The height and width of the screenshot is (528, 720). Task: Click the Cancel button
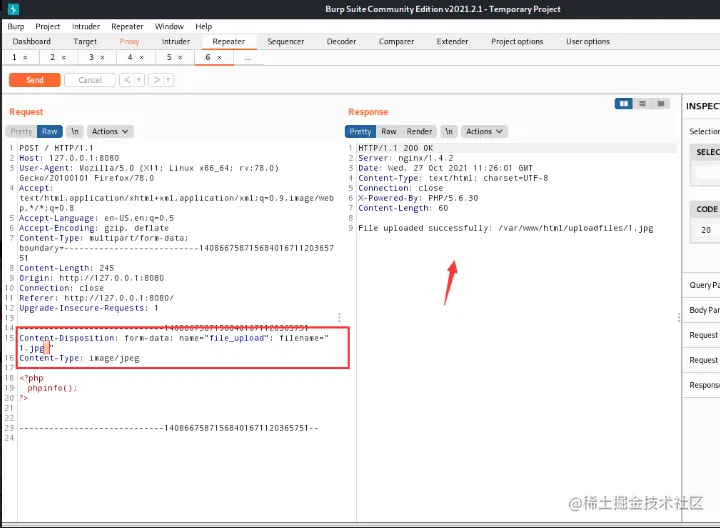(90, 80)
